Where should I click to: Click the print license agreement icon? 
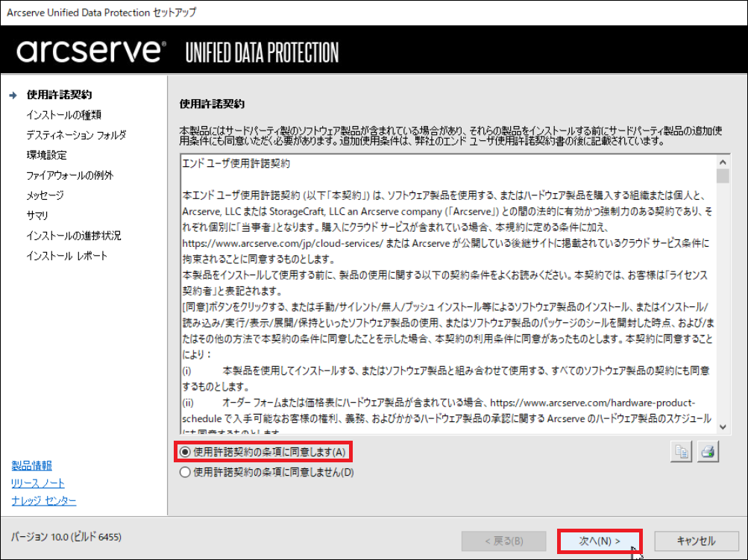coord(708,451)
